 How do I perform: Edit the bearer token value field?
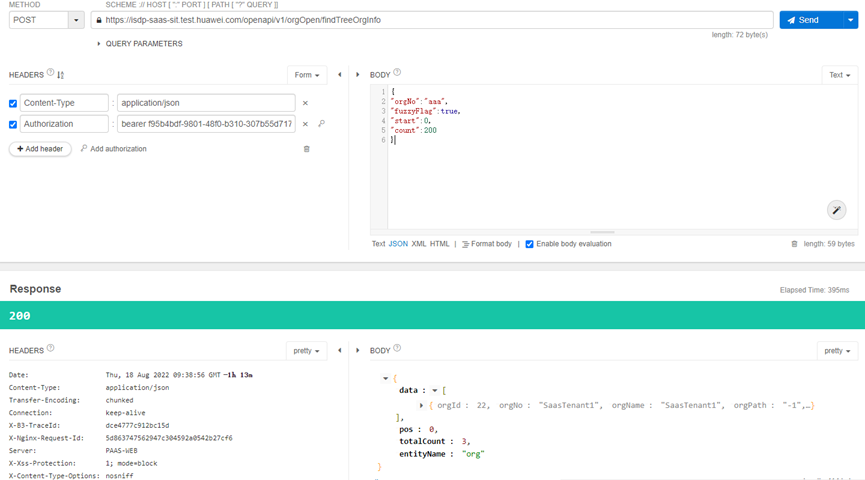pyautogui.click(x=206, y=124)
